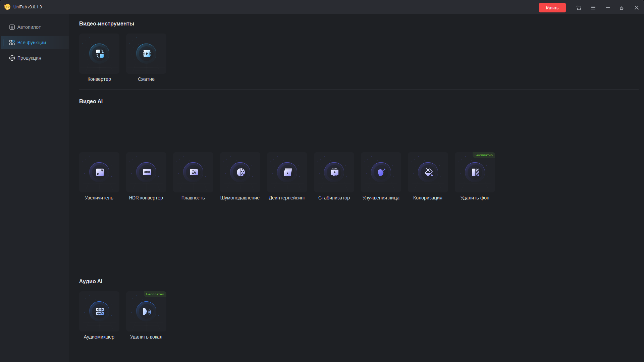The width and height of the screenshot is (644, 362).
Task: Select Все функции in sidebar
Action: [x=32, y=43]
